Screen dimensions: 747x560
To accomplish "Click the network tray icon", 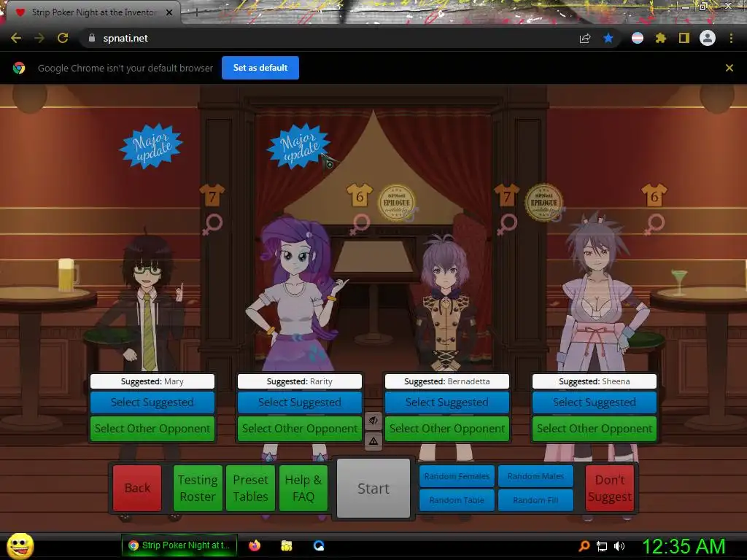I will coord(602,547).
